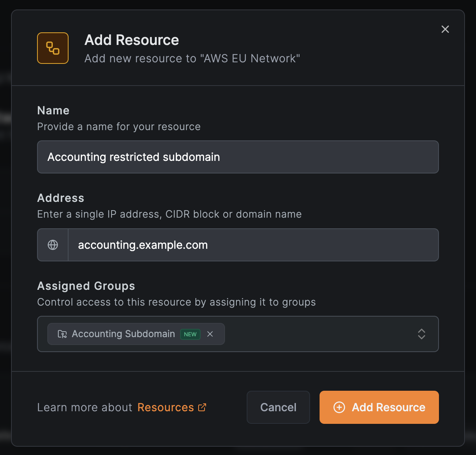The width and height of the screenshot is (476, 455).
Task: Click the Add Resource dialog title
Action: [x=131, y=39]
